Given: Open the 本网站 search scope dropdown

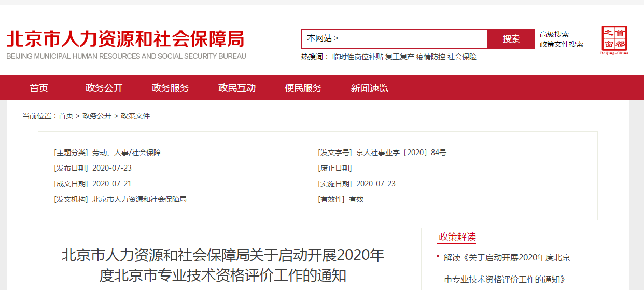Looking at the screenshot, I should point(323,38).
